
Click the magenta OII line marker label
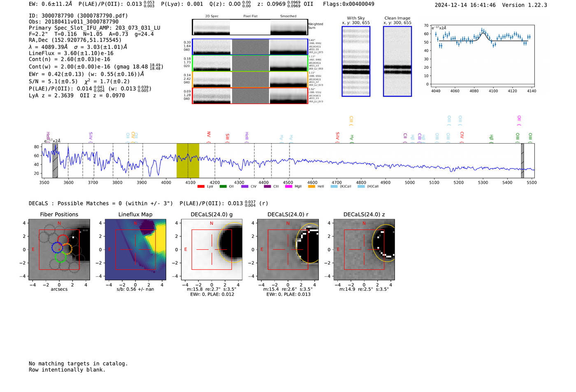[x=519, y=121]
